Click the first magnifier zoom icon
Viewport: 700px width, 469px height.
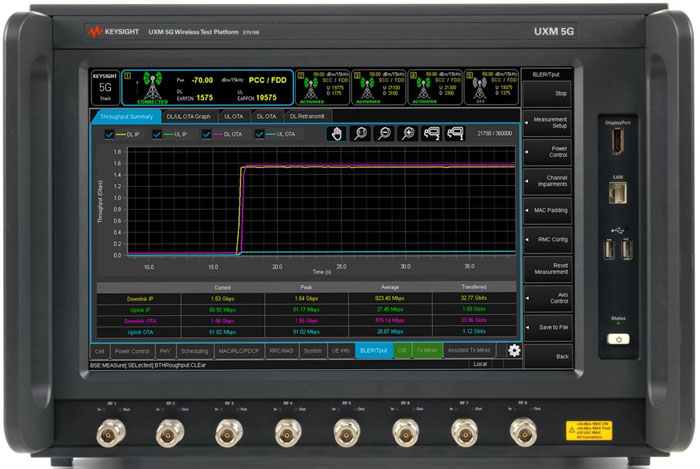[360, 133]
